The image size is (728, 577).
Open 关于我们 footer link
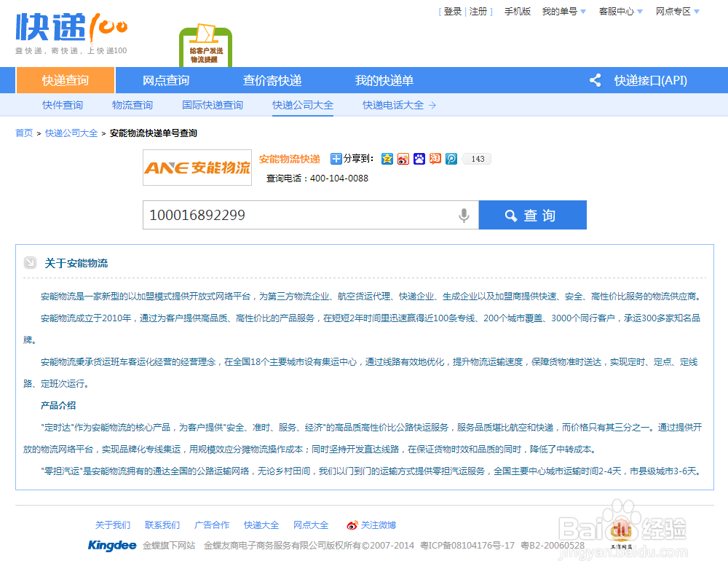[x=113, y=525]
